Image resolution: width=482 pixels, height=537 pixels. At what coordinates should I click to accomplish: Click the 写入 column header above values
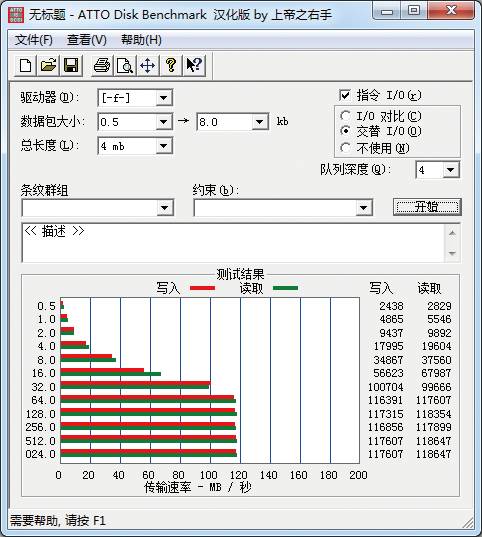pos(381,288)
